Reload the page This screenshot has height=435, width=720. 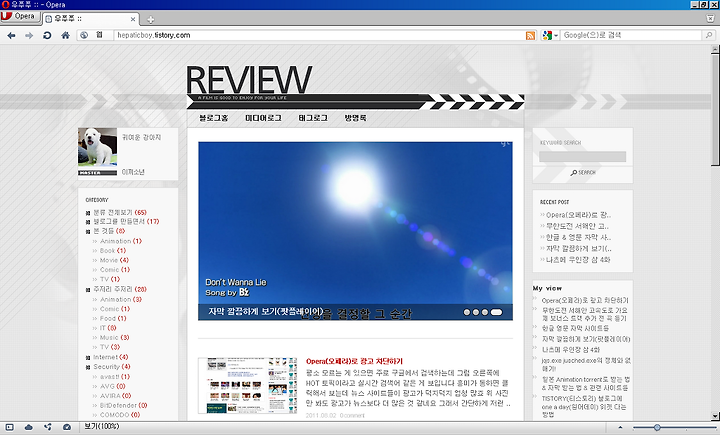point(47,35)
